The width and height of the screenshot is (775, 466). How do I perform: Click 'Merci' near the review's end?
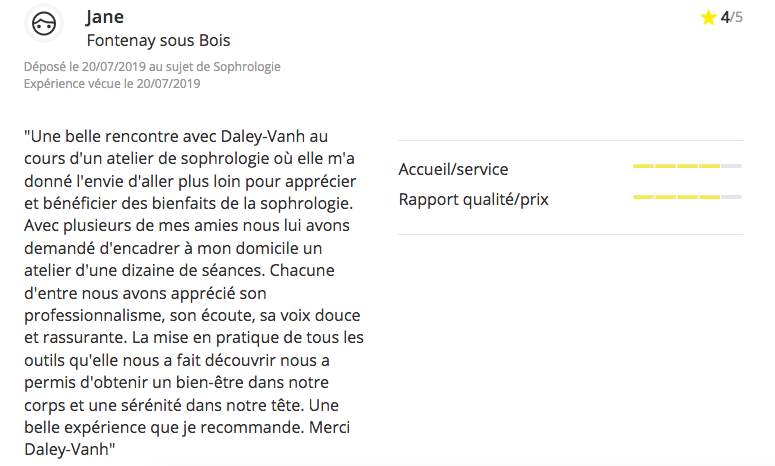tap(329, 427)
